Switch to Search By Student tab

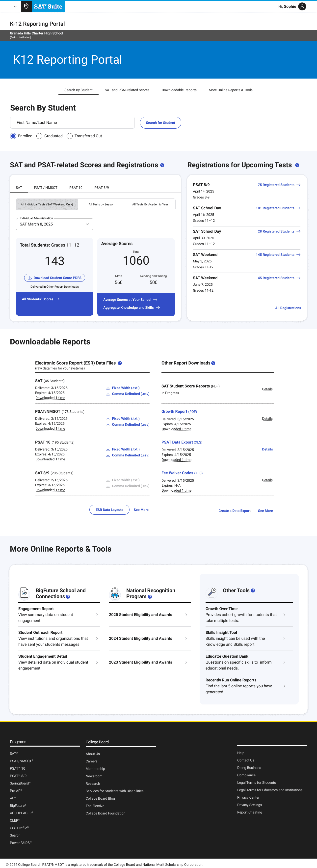click(79, 90)
